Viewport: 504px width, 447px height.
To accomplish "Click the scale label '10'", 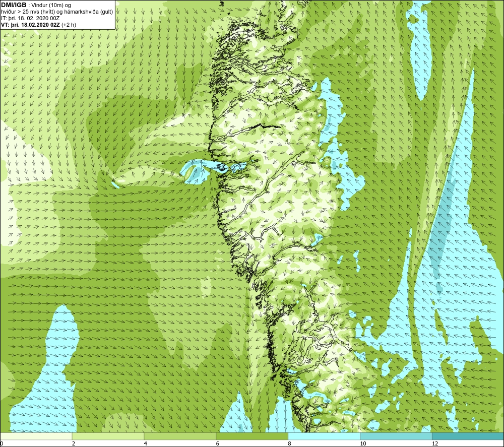I will click(x=363, y=444).
